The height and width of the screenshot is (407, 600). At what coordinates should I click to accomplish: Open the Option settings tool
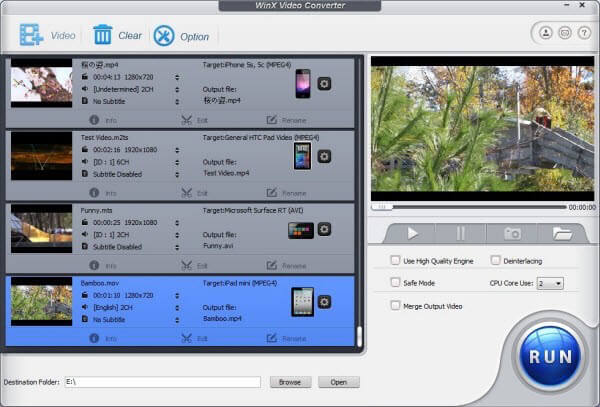click(x=164, y=36)
